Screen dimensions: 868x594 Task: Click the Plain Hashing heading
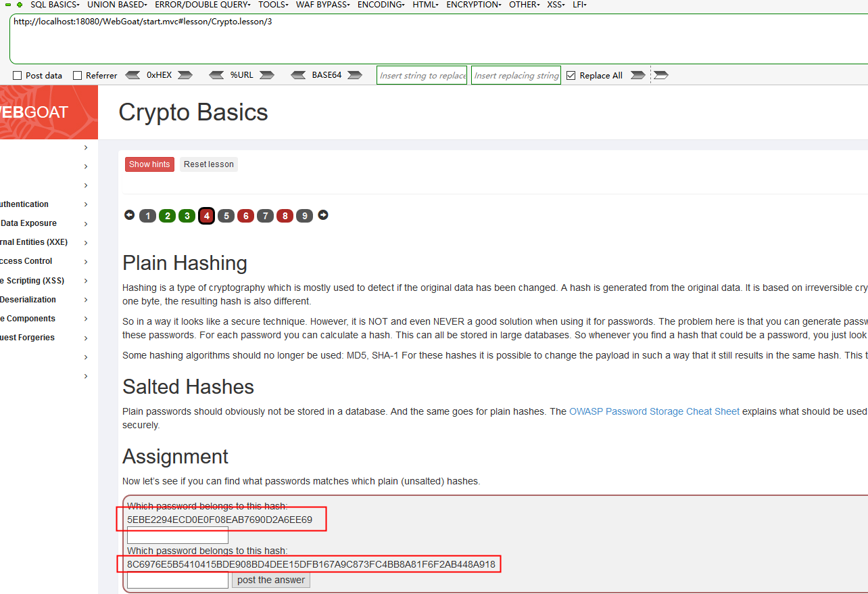(185, 263)
